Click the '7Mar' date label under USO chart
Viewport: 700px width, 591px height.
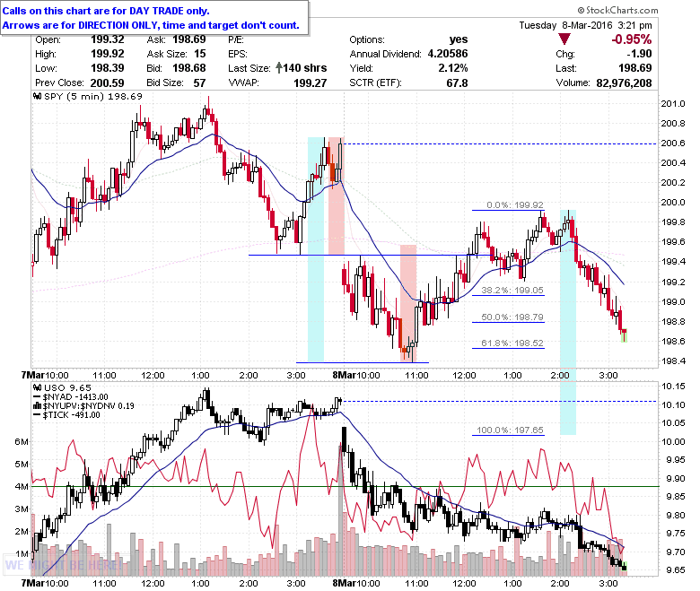click(x=33, y=584)
